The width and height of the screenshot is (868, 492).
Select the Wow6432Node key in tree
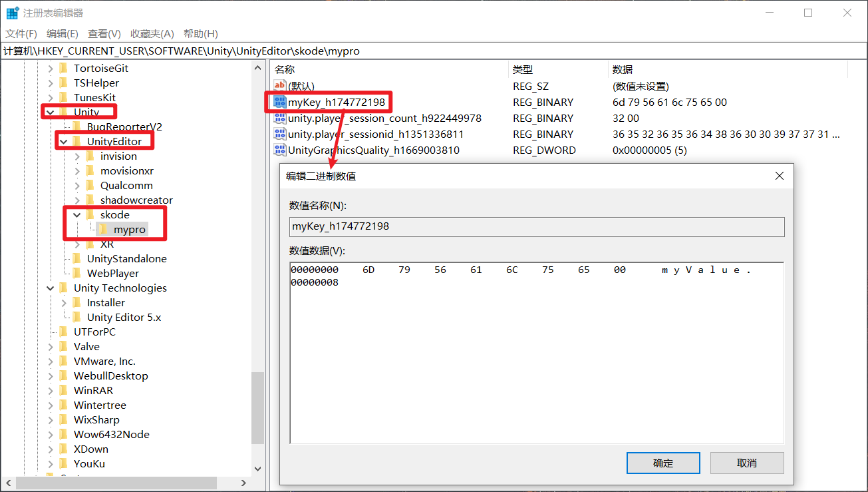pos(112,434)
